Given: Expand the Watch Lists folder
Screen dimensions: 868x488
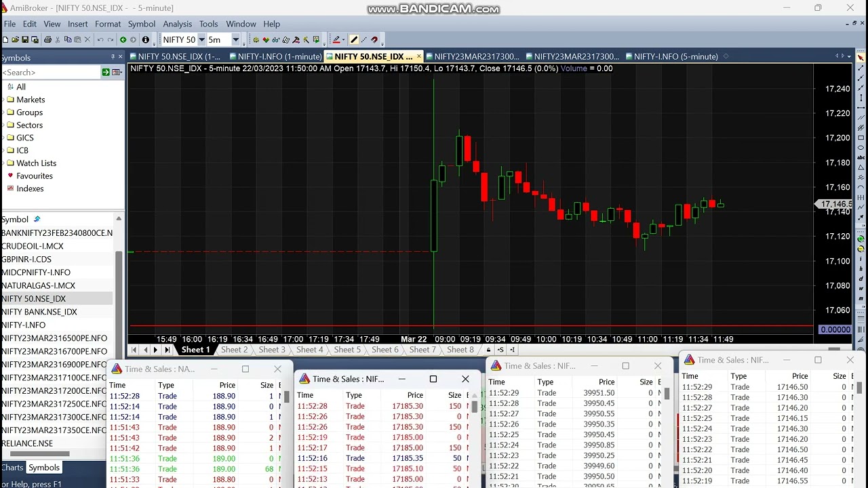Looking at the screenshot, I should [x=3, y=163].
